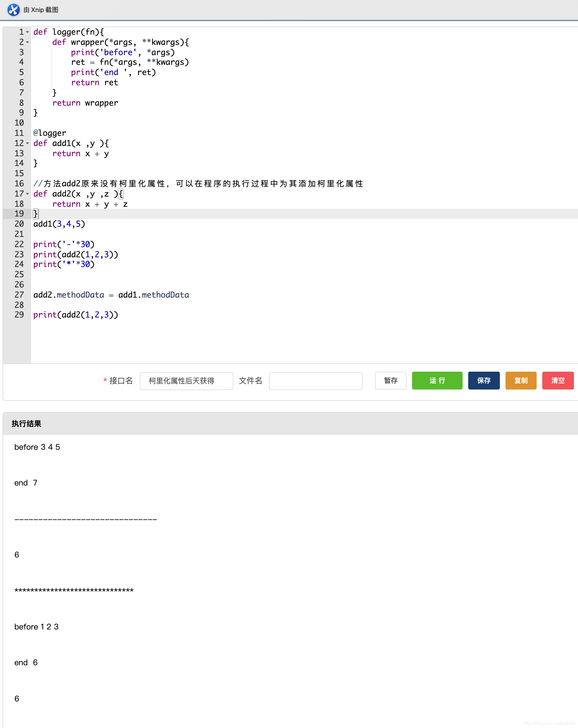Click the 'ret = fn(*args, **kwargs)' line
Viewport: 578px width, 728px height.
pyautogui.click(x=130, y=62)
